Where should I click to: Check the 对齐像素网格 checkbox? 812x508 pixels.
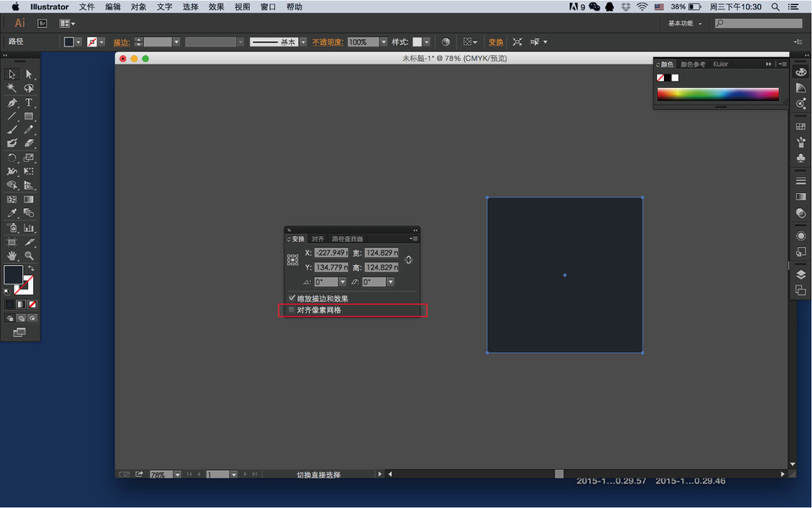pyautogui.click(x=291, y=310)
